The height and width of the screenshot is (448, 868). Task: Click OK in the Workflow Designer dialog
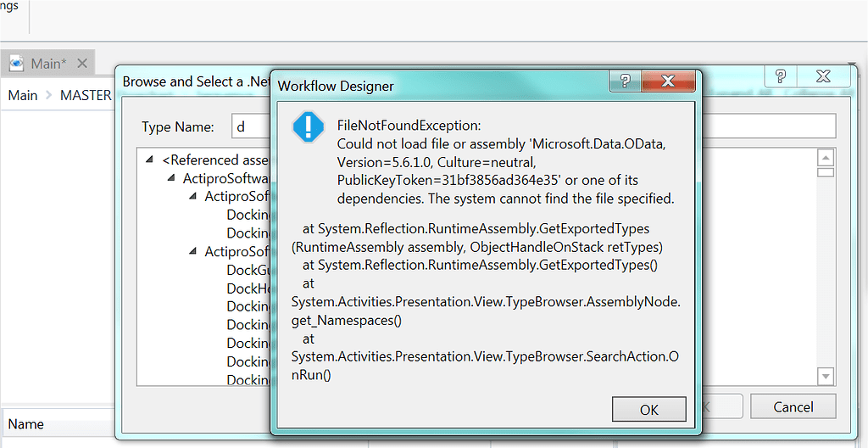tap(648, 409)
